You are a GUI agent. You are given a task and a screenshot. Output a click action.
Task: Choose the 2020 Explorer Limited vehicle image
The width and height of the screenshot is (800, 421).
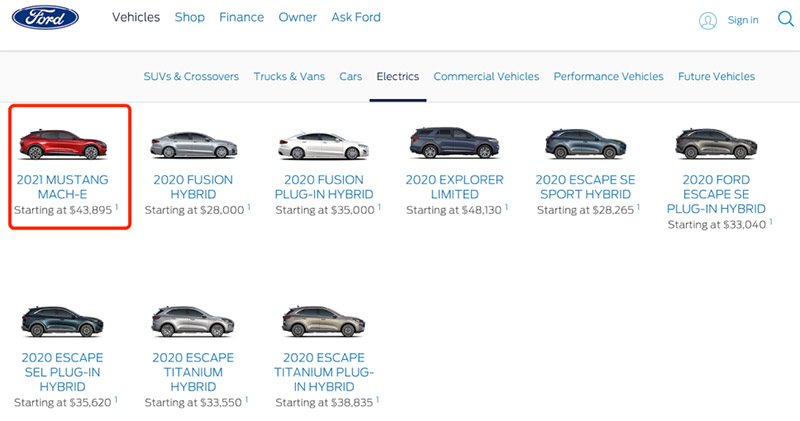[x=454, y=145]
